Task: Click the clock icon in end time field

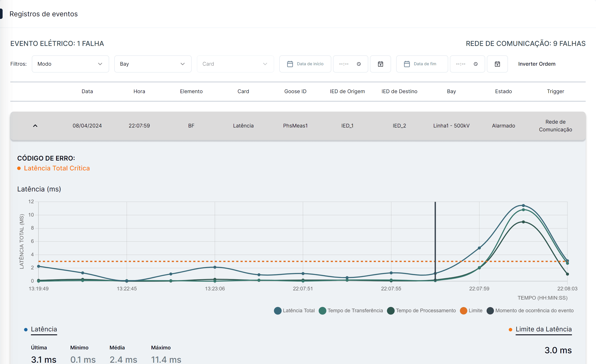Action: (x=475, y=64)
